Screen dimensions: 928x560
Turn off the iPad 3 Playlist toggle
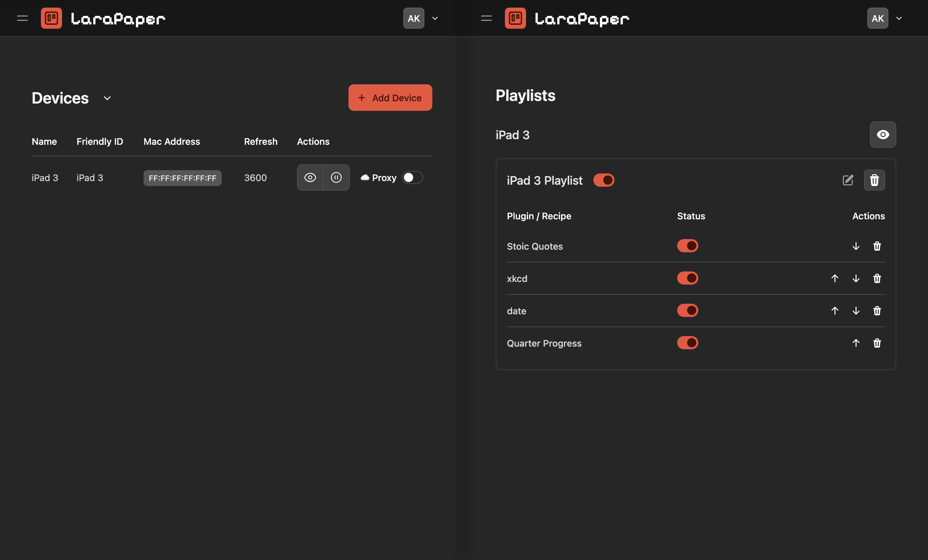point(604,180)
